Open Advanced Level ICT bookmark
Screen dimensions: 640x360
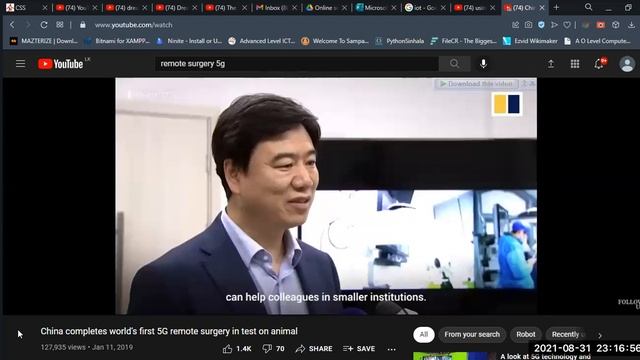click(x=262, y=41)
